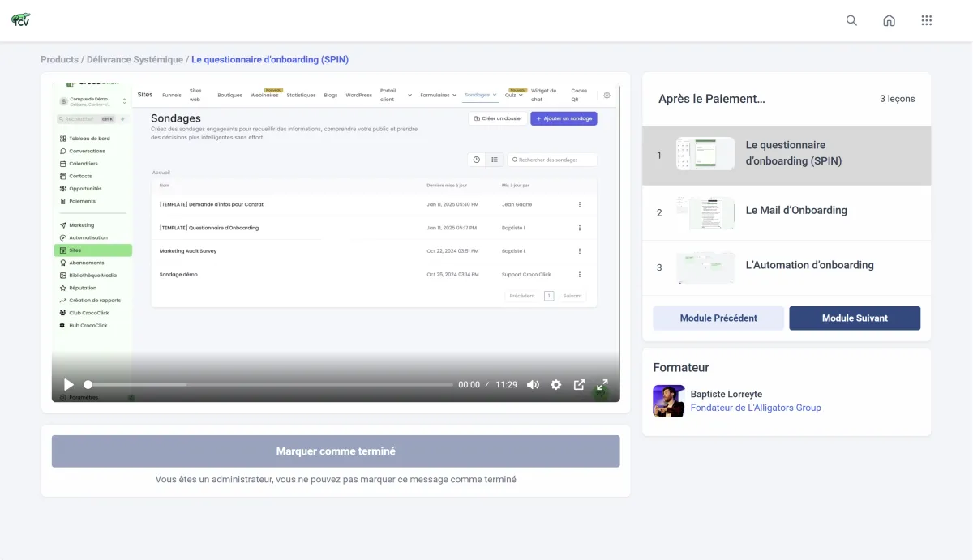Click the "3 leçons" count text

pos(897,99)
